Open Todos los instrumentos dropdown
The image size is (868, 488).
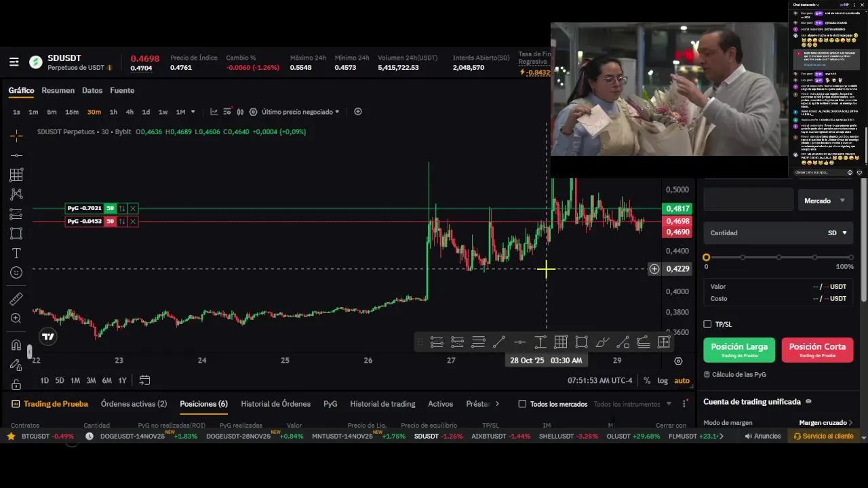632,404
